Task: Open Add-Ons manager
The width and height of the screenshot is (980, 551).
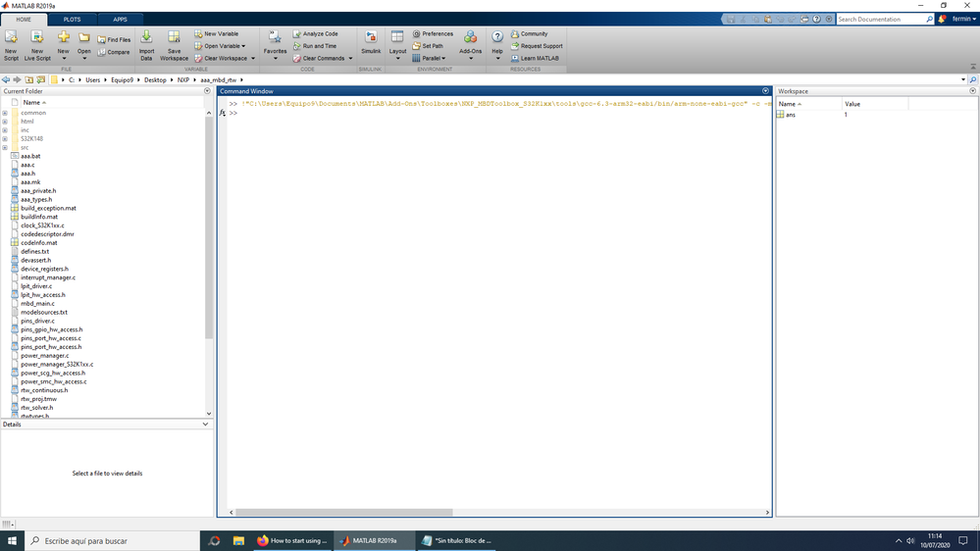Action: [471, 46]
